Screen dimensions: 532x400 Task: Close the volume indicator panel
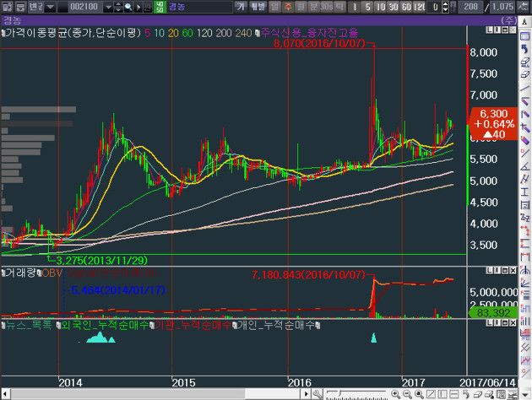point(513,270)
